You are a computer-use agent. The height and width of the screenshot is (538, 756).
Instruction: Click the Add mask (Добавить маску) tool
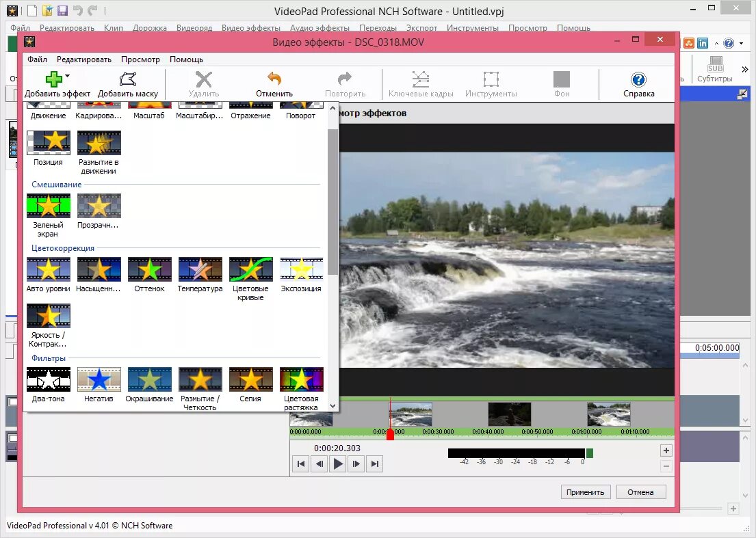click(128, 84)
